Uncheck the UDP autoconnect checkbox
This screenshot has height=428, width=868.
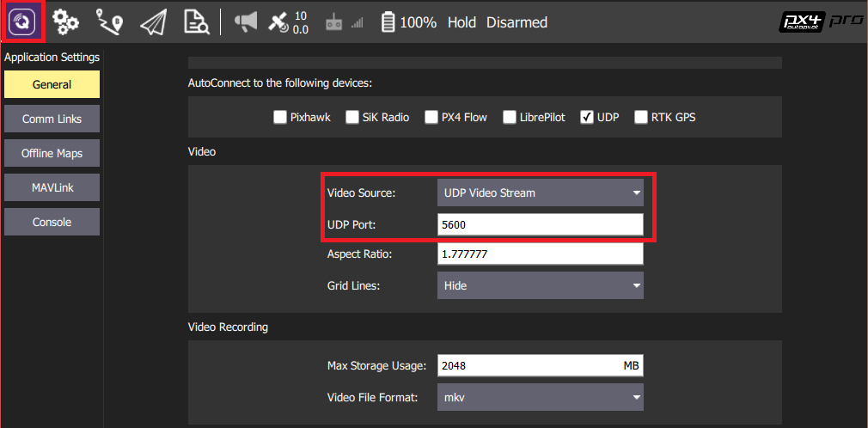click(x=587, y=117)
